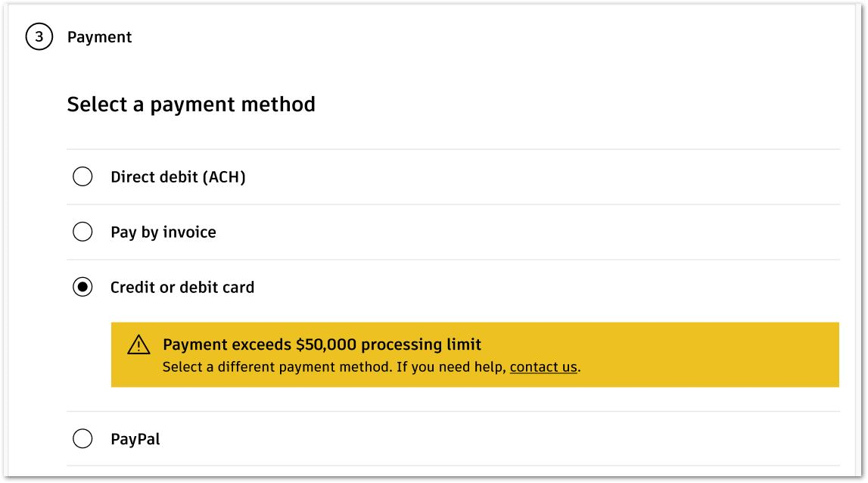Choose the Pay by invoice radio button

click(x=82, y=232)
